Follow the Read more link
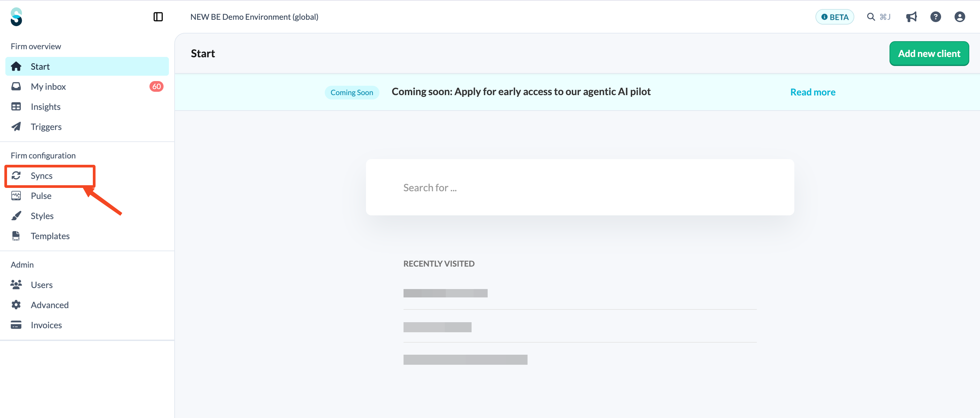The height and width of the screenshot is (418, 980). point(813,92)
